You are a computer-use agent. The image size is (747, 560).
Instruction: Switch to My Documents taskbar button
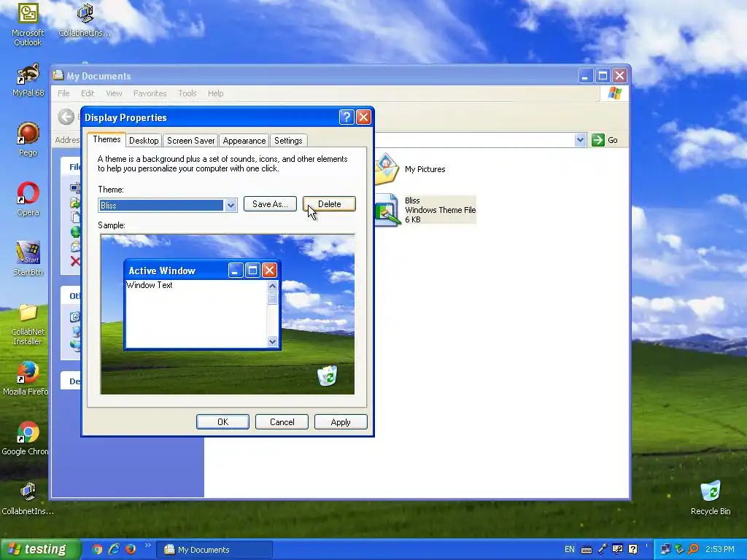pyautogui.click(x=215, y=550)
